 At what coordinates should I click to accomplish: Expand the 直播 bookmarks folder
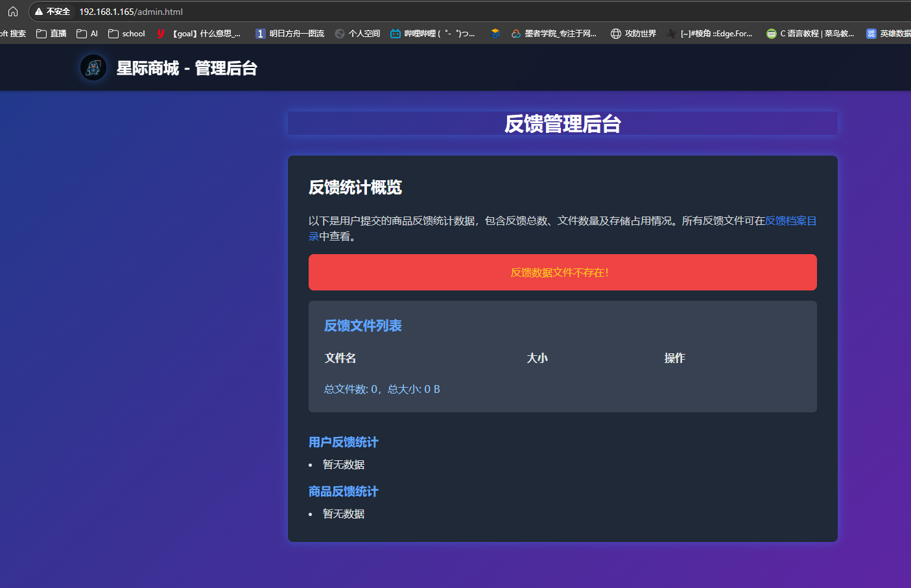pos(51,33)
